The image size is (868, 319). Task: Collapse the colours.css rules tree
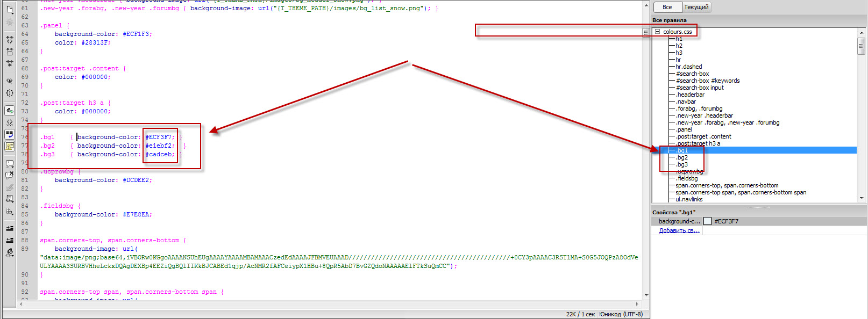657,32
